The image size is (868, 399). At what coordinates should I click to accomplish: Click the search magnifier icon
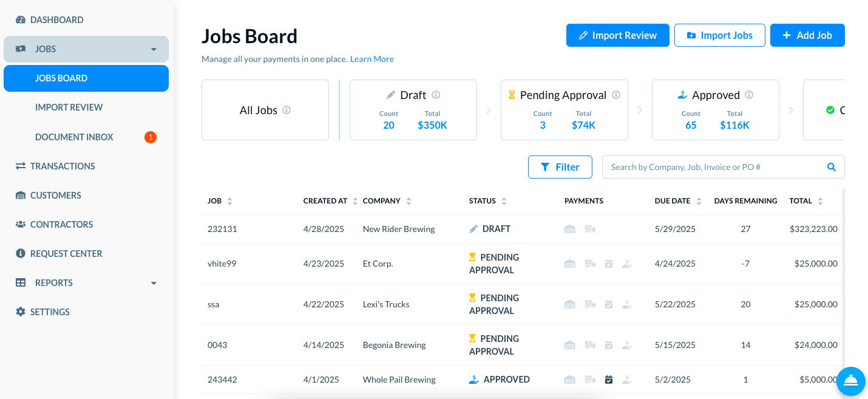pyautogui.click(x=832, y=167)
